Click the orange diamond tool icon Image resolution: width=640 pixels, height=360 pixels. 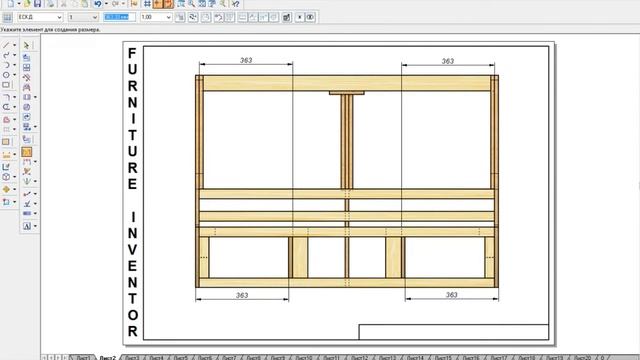(x=6, y=189)
